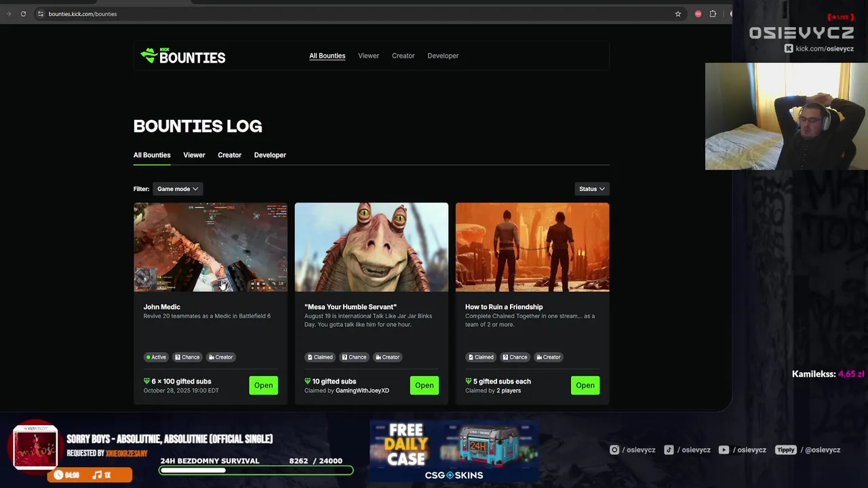
Task: Click the red LIVE indicator
Action: click(840, 17)
